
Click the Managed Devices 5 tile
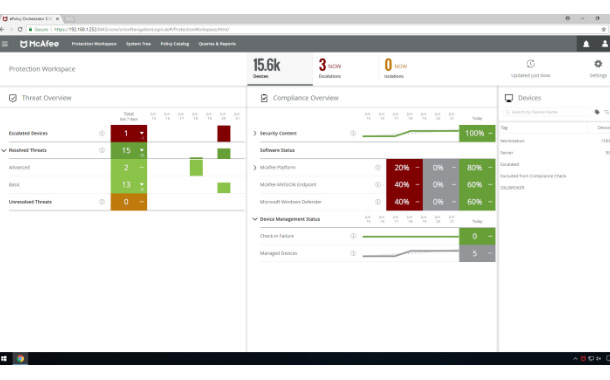[x=477, y=253]
